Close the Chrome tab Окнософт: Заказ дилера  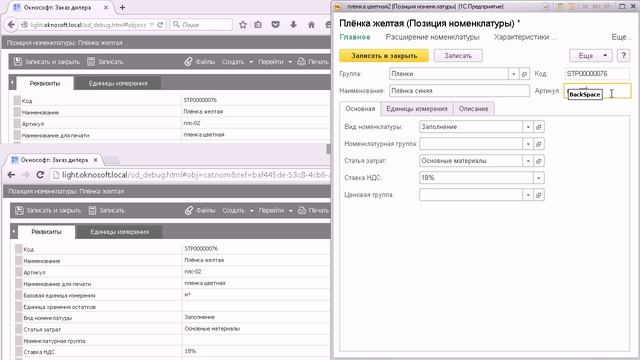96,160
